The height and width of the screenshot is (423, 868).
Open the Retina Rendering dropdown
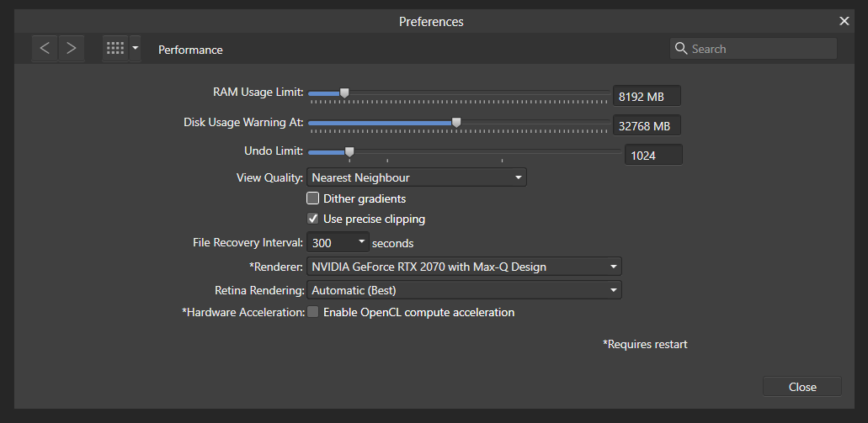coord(464,290)
